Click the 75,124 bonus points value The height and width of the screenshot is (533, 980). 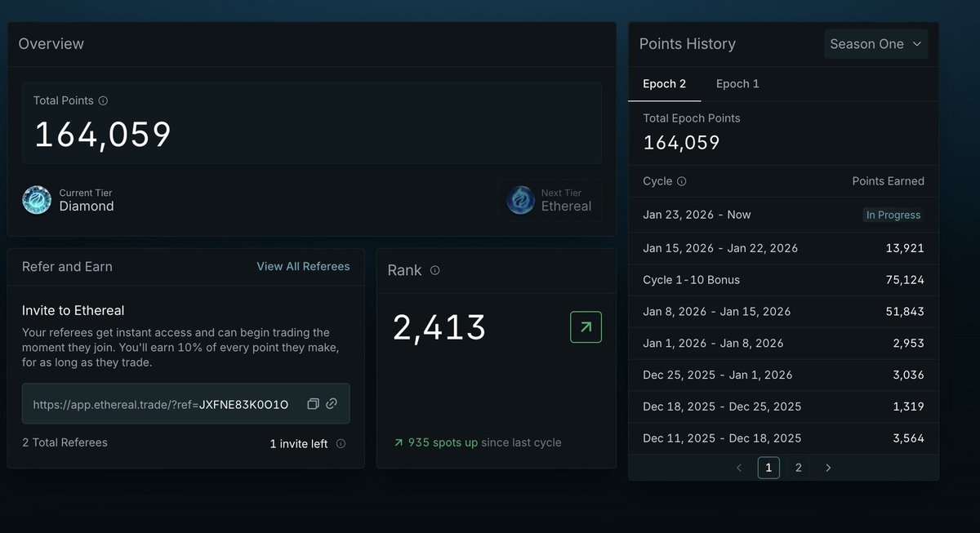click(905, 279)
